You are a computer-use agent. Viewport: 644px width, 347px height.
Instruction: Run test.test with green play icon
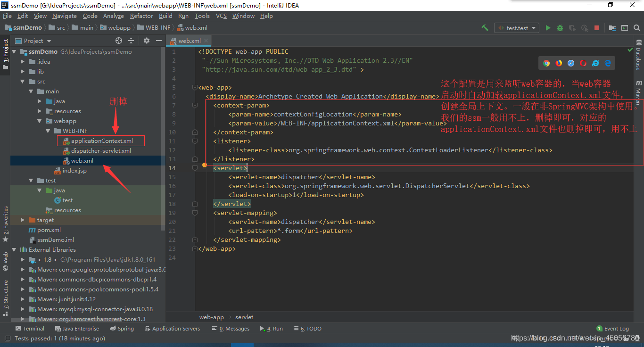pos(548,28)
